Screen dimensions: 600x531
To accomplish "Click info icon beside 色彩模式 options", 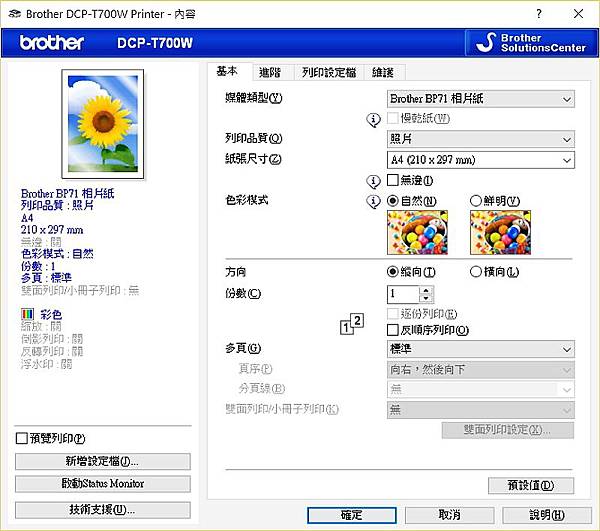I will coord(373,201).
